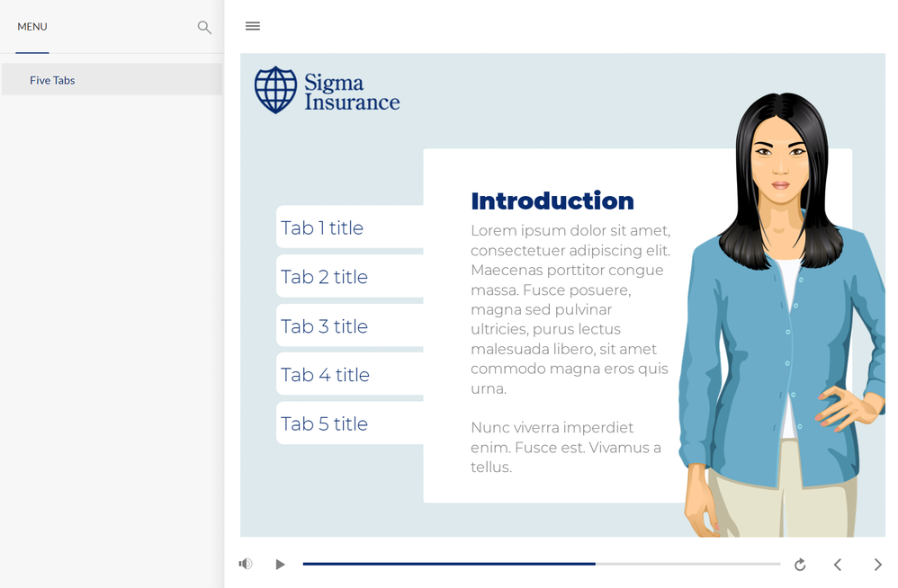The height and width of the screenshot is (588, 898).
Task: Click the search magnifier icon in menu
Action: pyautogui.click(x=204, y=28)
